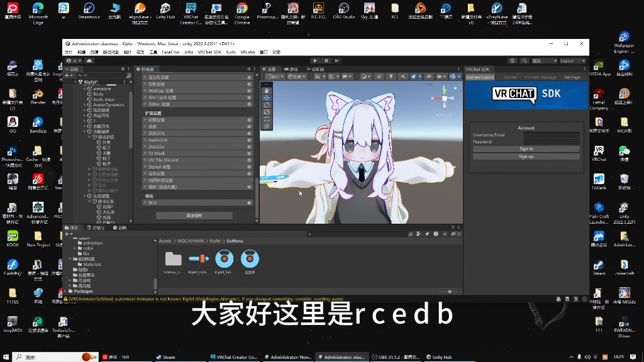
Task: Open gear options for AudioLink section
Action: pos(249,140)
